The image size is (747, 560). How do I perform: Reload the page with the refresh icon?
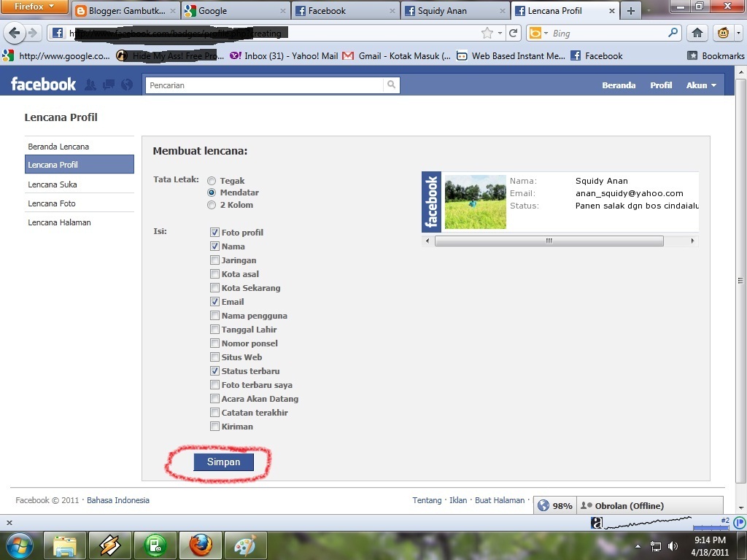point(513,33)
